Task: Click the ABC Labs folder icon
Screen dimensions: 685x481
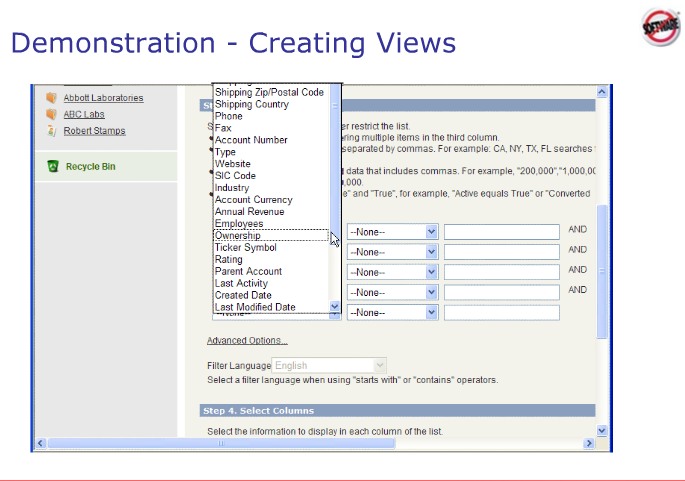Action: (52, 115)
